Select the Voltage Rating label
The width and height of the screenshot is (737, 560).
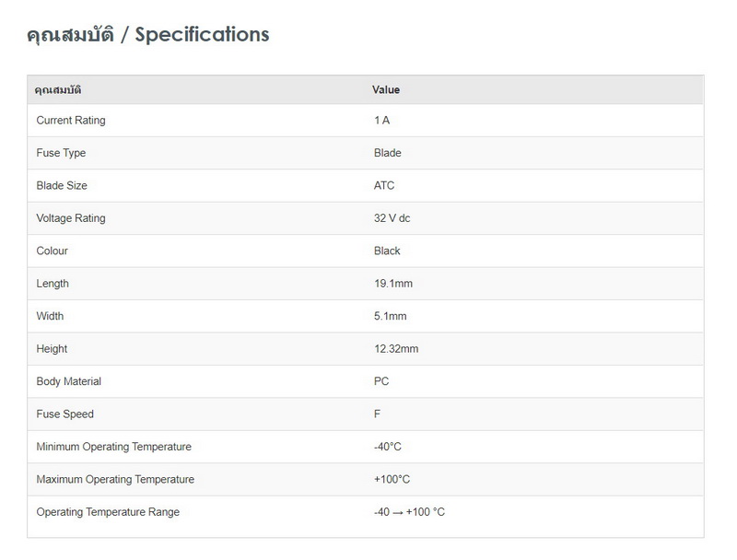pyautogui.click(x=71, y=218)
